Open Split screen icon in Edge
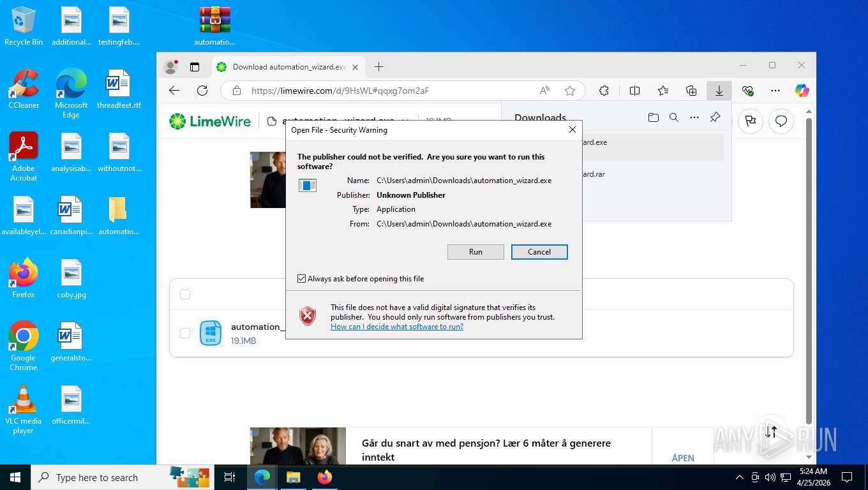 634,91
